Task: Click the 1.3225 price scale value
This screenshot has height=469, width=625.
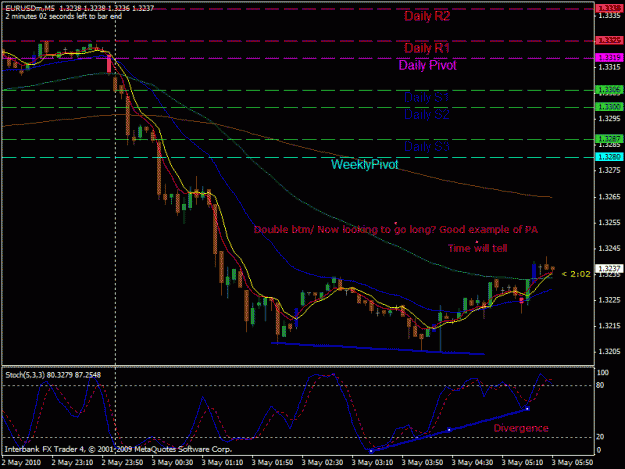Action: [x=609, y=300]
